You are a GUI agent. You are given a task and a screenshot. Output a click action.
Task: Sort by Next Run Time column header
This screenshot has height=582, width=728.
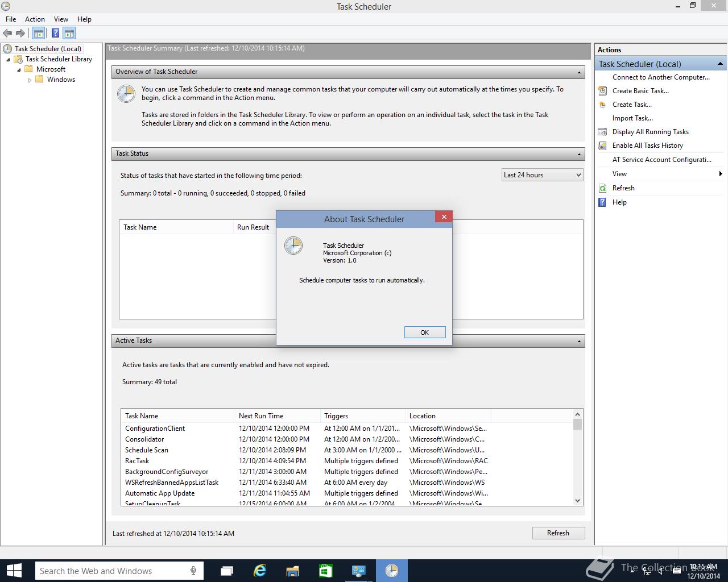[278, 416]
